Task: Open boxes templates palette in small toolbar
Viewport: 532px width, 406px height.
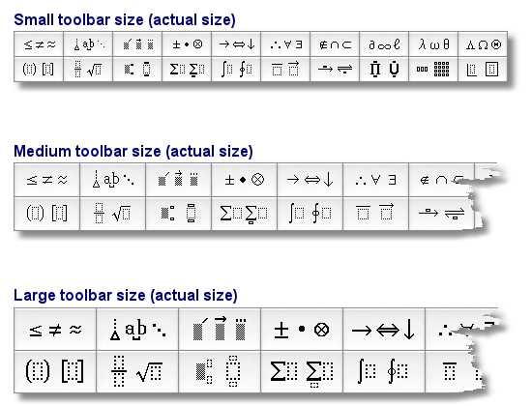Action: [483, 70]
